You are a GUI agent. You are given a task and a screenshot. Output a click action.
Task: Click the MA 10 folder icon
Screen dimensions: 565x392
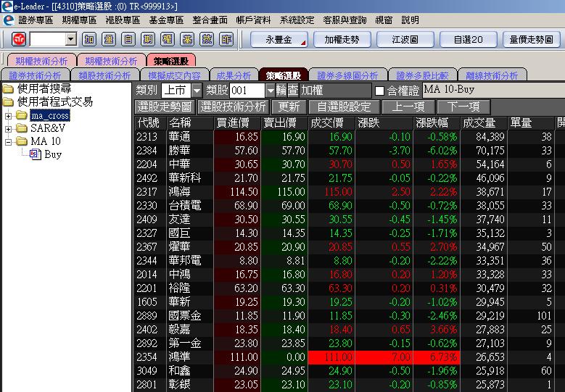pyautogui.click(x=22, y=141)
